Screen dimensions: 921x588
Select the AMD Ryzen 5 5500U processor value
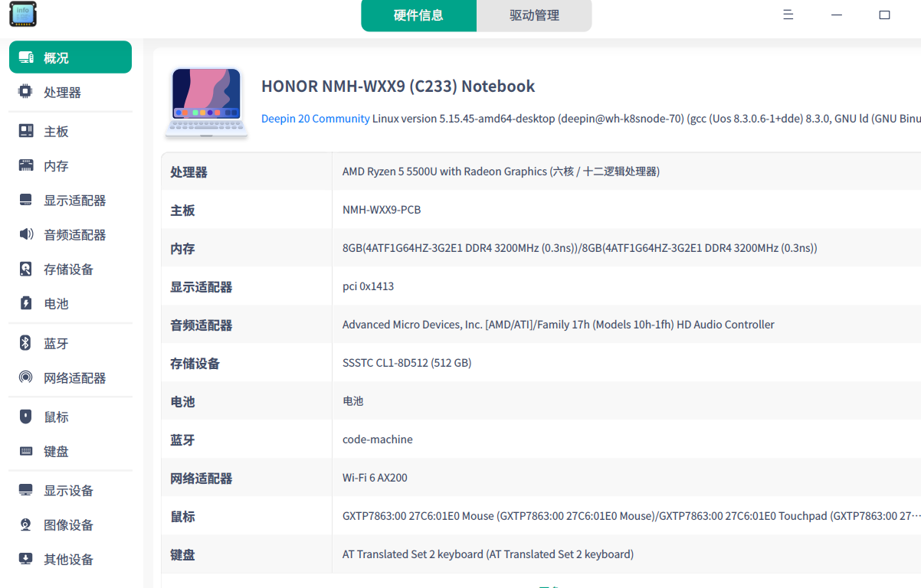501,171
